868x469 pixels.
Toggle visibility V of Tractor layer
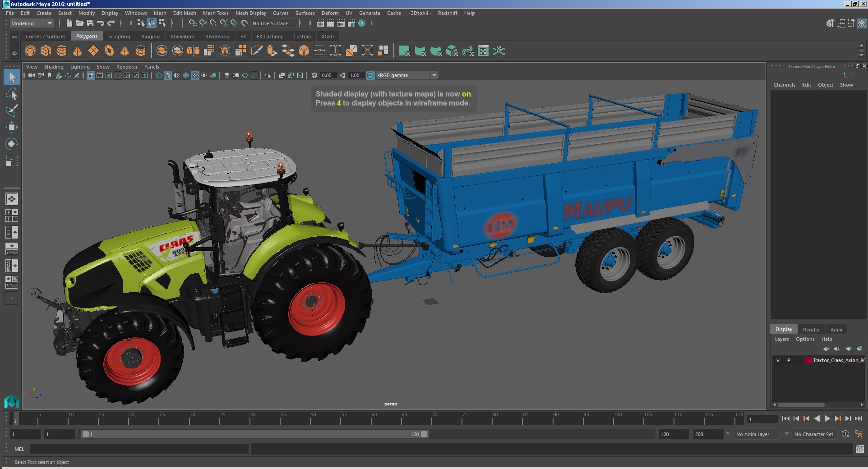pyautogui.click(x=778, y=360)
